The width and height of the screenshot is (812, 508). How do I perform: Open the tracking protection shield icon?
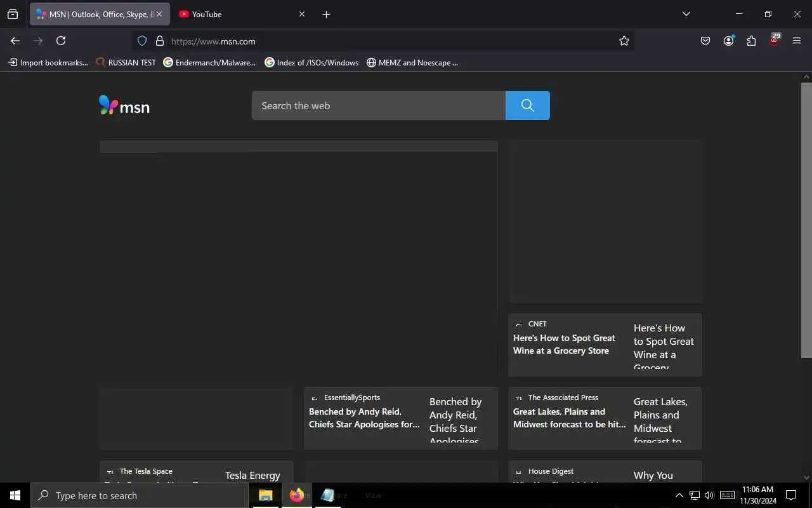(142, 41)
